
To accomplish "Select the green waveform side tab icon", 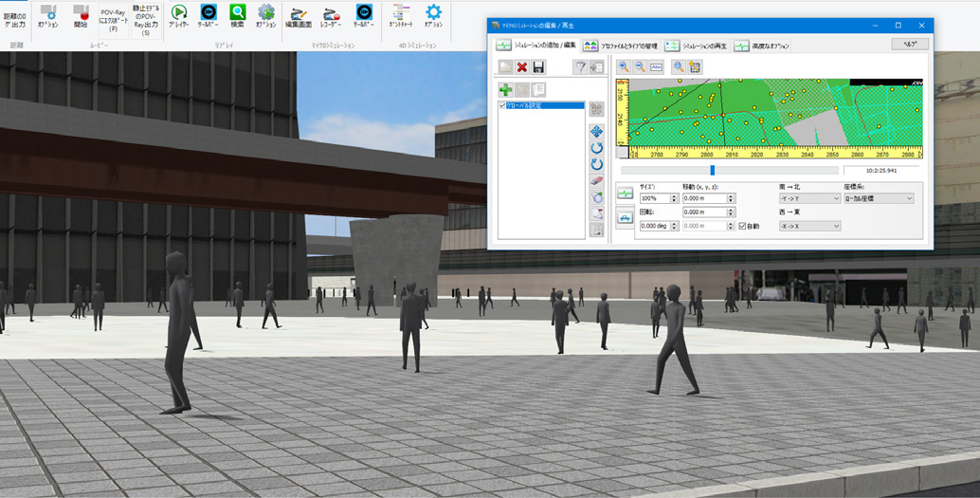I will coord(625,194).
